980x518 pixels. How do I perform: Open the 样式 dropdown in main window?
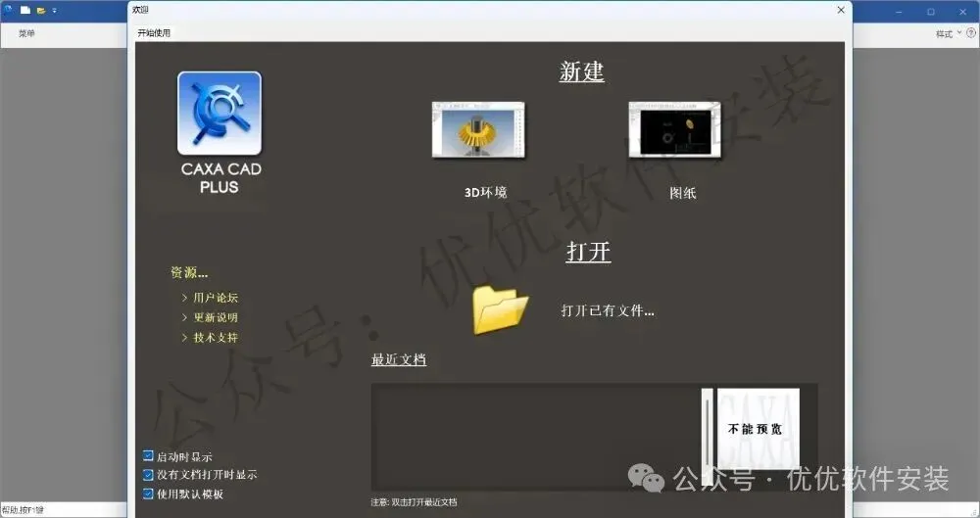[x=948, y=33]
